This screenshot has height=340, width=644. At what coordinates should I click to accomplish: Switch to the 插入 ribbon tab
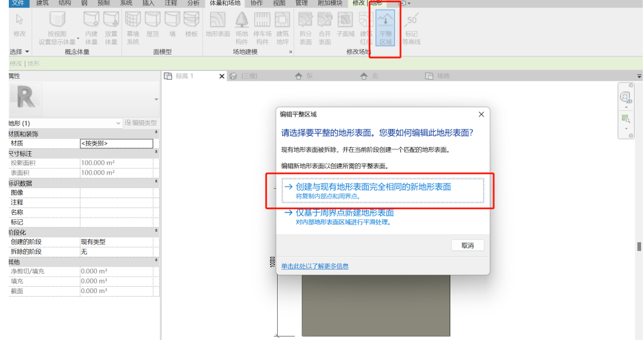[149, 4]
